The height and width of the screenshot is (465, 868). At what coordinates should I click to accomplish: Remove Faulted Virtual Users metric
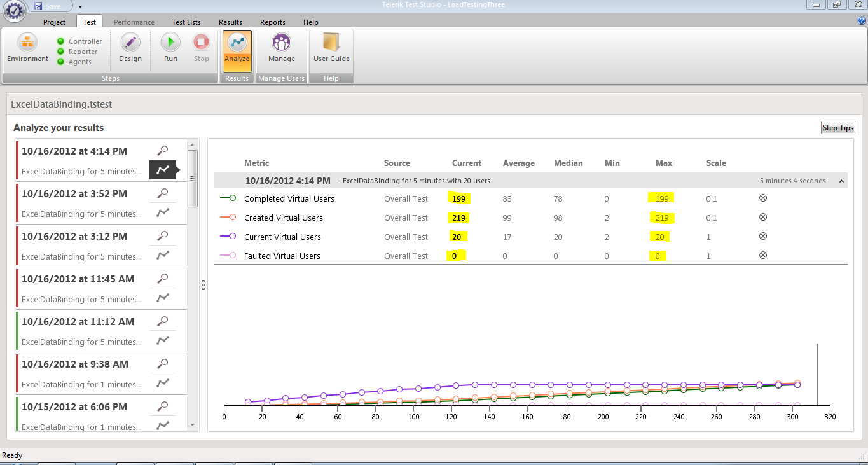(763, 256)
